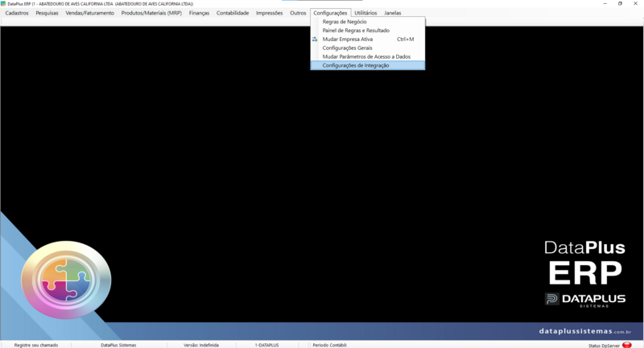The width and height of the screenshot is (644, 348).
Task: Click Registre seu chamado in status bar
Action: (36, 345)
